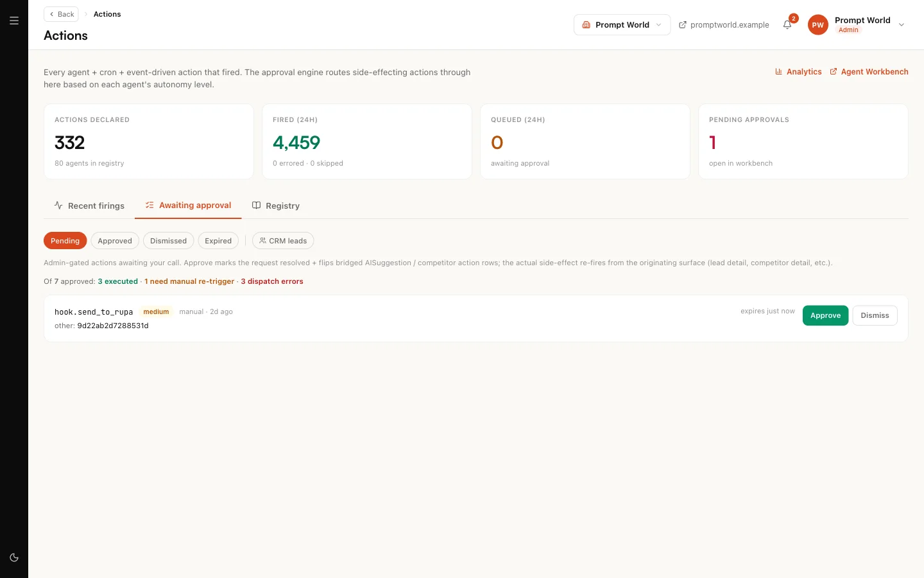This screenshot has height=578, width=924.
Task: Dismiss the hook.send_to_rupa action
Action: pos(875,315)
